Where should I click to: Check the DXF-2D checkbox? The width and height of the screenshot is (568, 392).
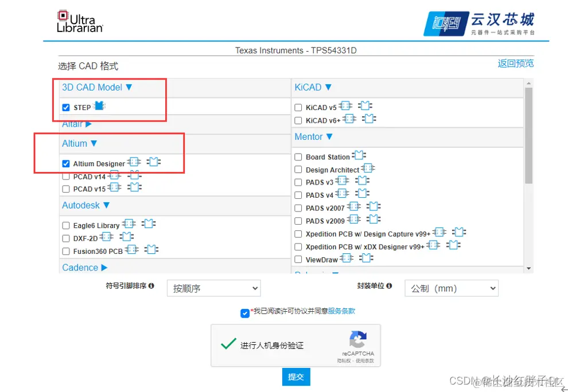click(66, 238)
